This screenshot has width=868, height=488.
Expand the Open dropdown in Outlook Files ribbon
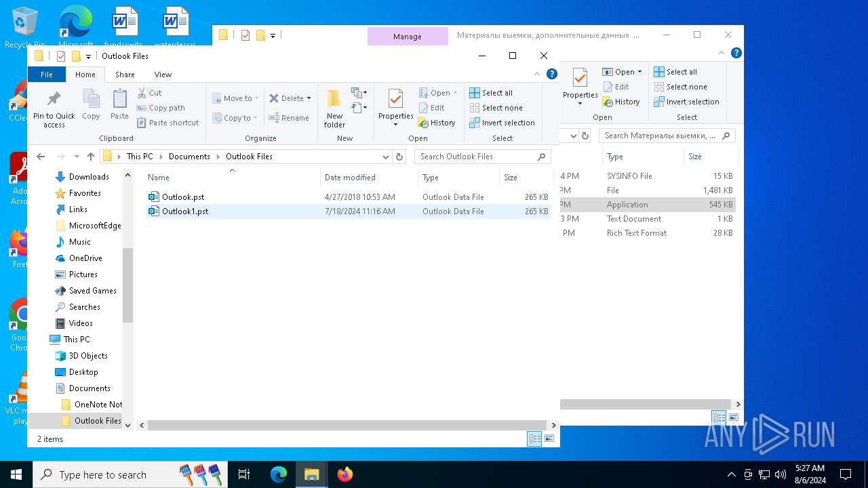[x=455, y=93]
